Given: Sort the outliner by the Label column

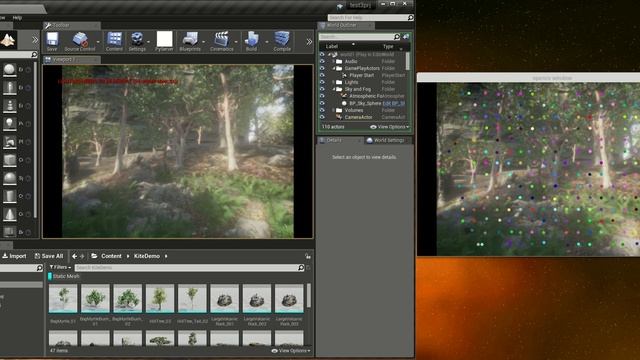Looking at the screenshot, I should tap(331, 46).
